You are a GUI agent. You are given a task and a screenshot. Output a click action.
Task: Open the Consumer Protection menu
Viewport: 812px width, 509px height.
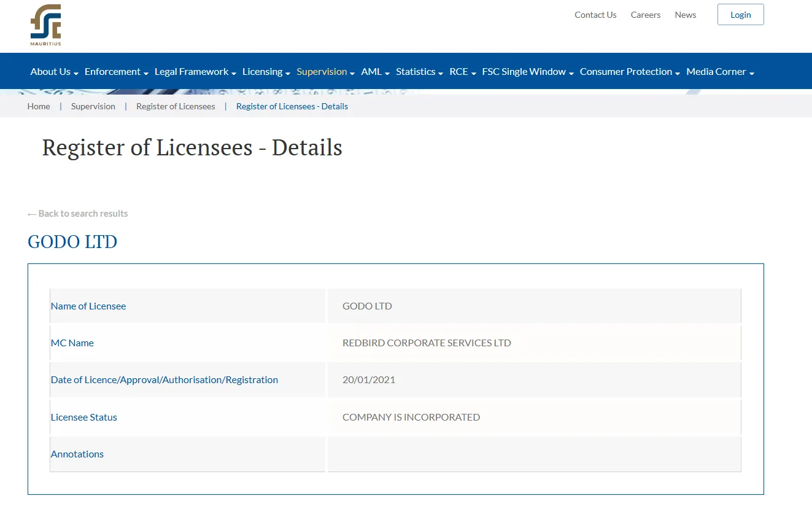pos(630,72)
